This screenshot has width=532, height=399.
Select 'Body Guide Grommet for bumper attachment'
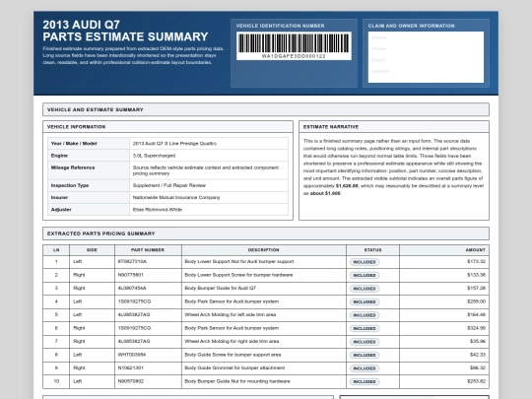[234, 367]
